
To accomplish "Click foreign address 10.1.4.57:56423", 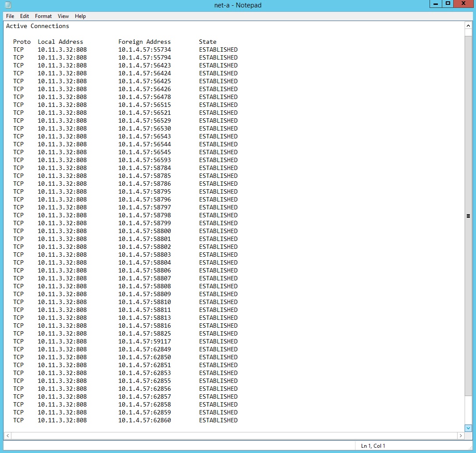I will (x=145, y=66).
